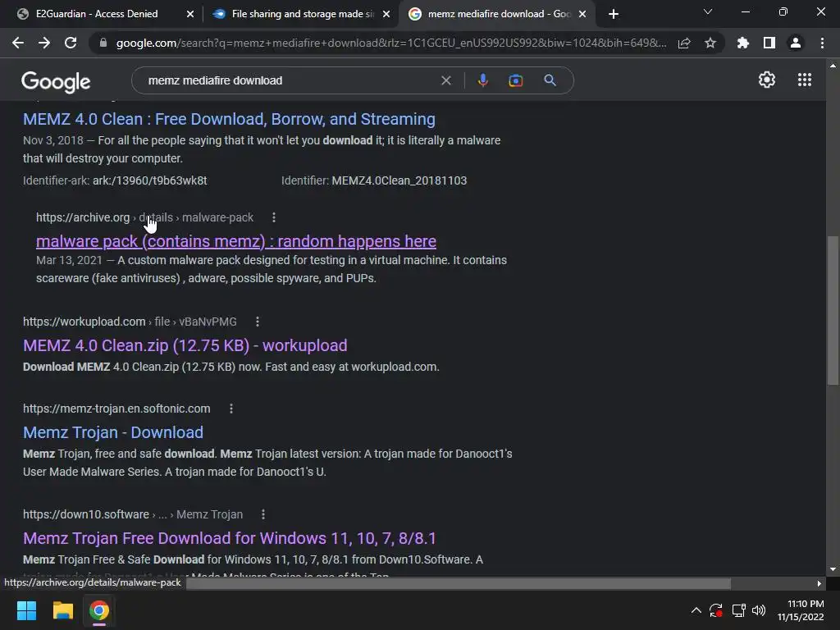Share this page icon in address bar
This screenshot has width=840, height=630.
pos(684,43)
